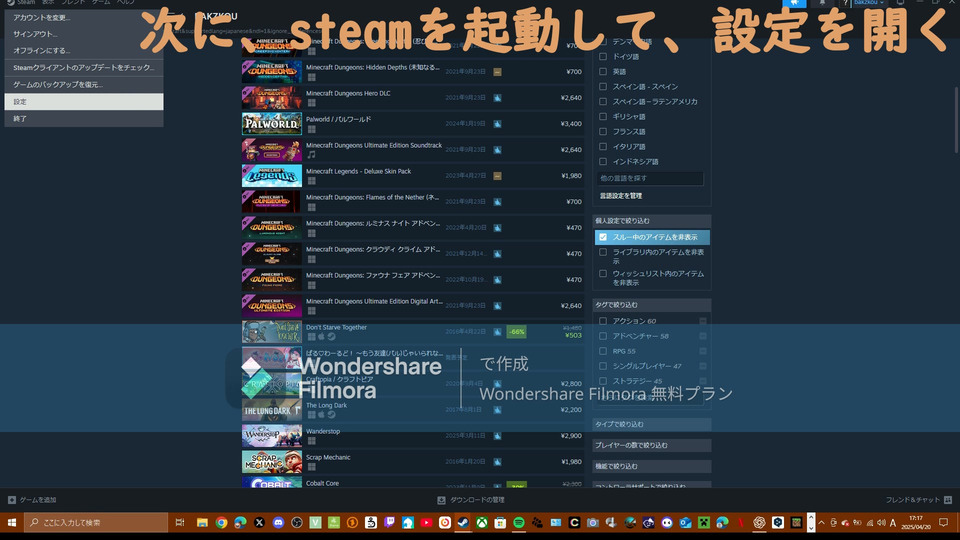The image size is (960, 540).
Task: Click the add game plus icon
Action: coord(12,500)
